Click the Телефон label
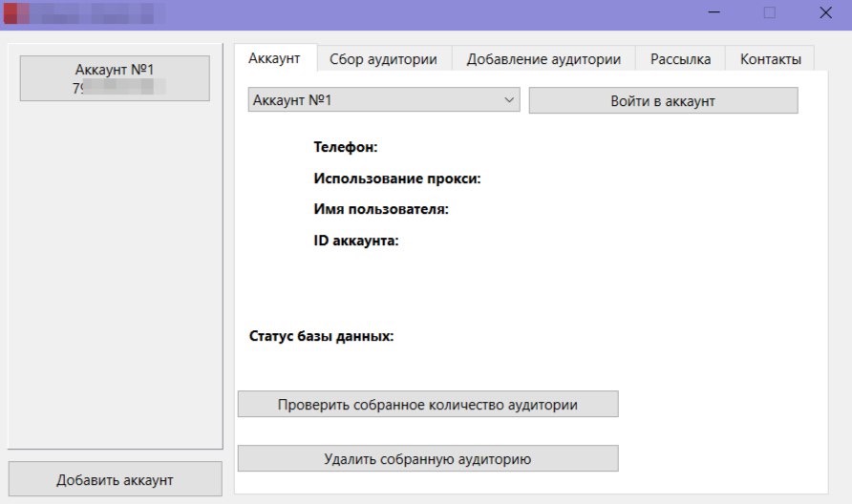Image resolution: width=852 pixels, height=504 pixels. [x=346, y=147]
